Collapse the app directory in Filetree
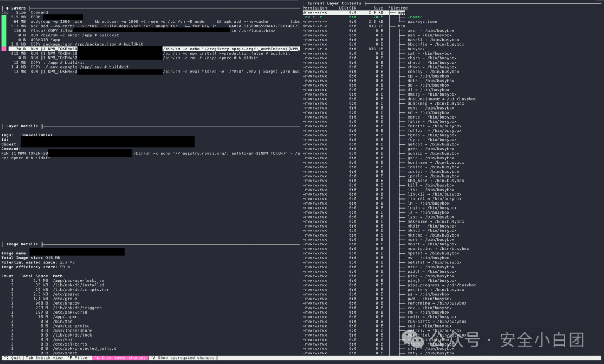 tap(402, 13)
